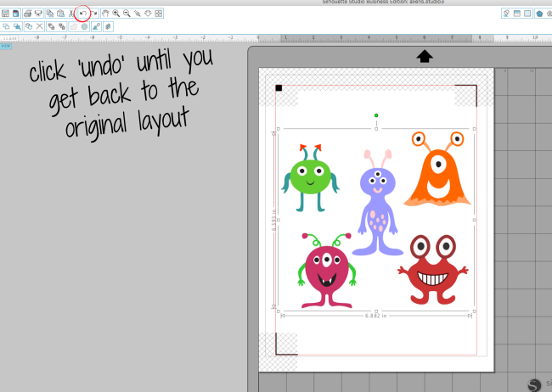The height and width of the screenshot is (392, 552).
Task: Click the top-left selection corner handle
Action: tap(279, 129)
